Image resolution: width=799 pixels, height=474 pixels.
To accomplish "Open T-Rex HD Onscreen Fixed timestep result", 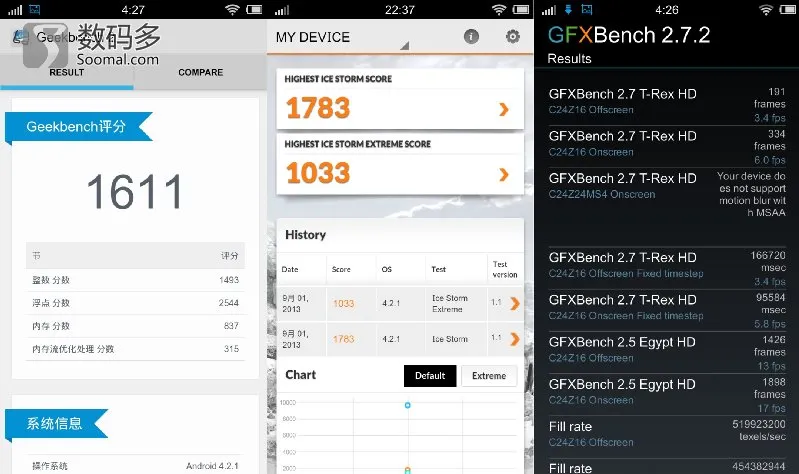I will [667, 310].
